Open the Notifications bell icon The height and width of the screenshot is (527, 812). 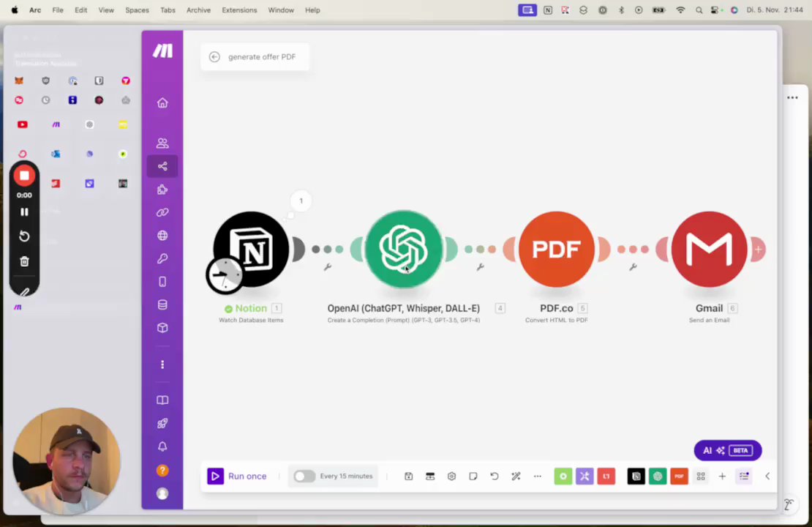point(162,446)
